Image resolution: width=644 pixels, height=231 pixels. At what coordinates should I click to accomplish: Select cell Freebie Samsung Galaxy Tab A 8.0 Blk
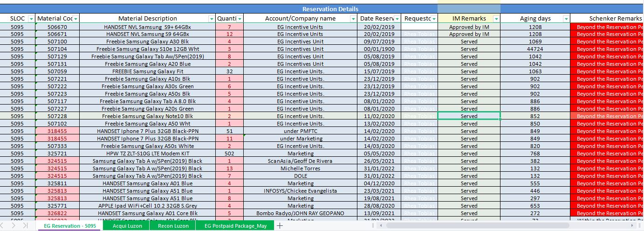coord(148,101)
